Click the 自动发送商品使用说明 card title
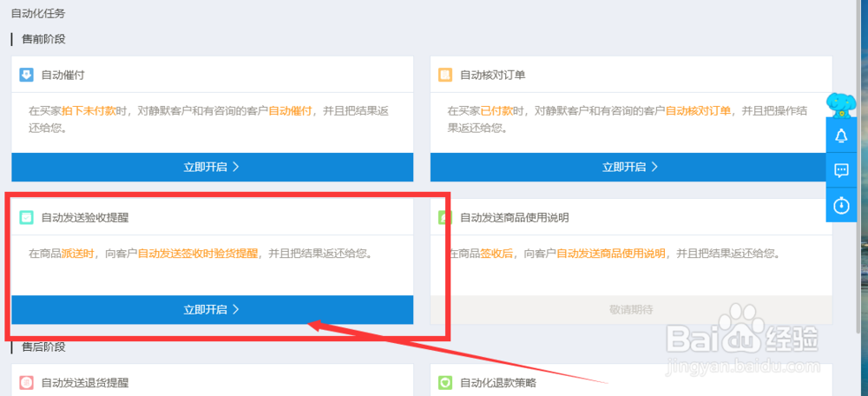 [514, 218]
